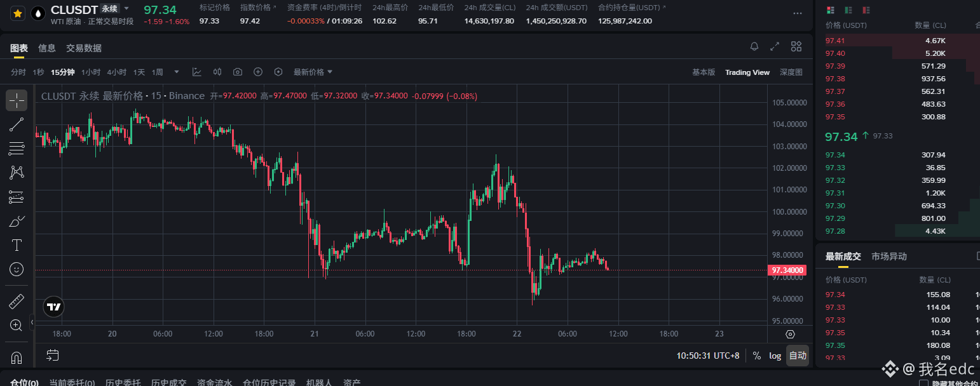980x386 pixels.
Task: Open the CLUSDT trading pair dropdown
Action: (x=126, y=8)
